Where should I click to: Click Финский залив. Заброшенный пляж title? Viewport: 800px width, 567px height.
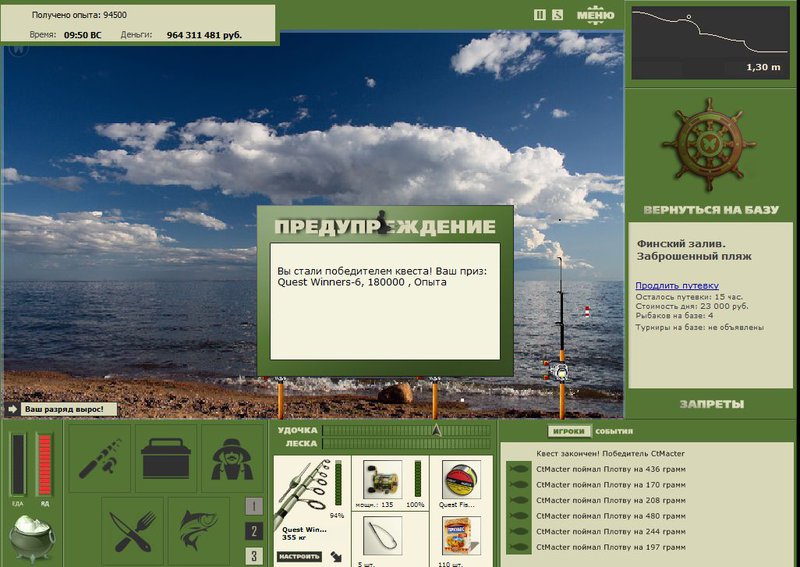[x=694, y=250]
